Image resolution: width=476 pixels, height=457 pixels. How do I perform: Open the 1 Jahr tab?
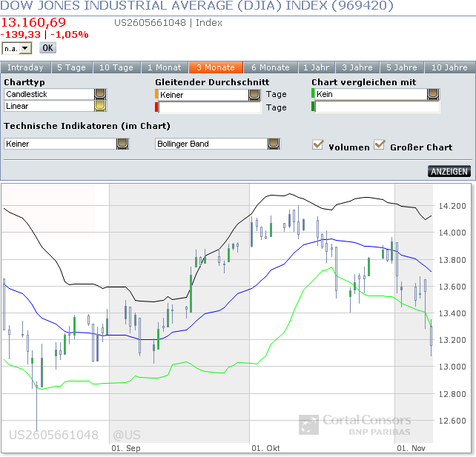click(317, 67)
